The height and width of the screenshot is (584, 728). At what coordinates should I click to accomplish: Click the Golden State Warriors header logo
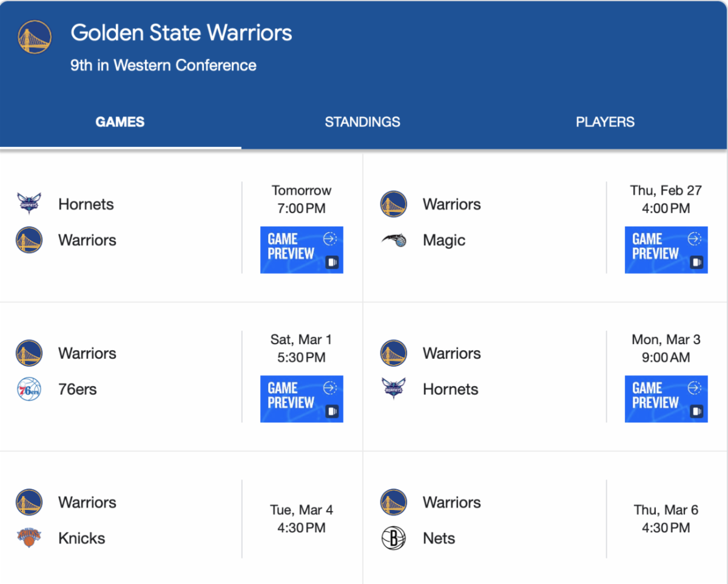coord(35,37)
